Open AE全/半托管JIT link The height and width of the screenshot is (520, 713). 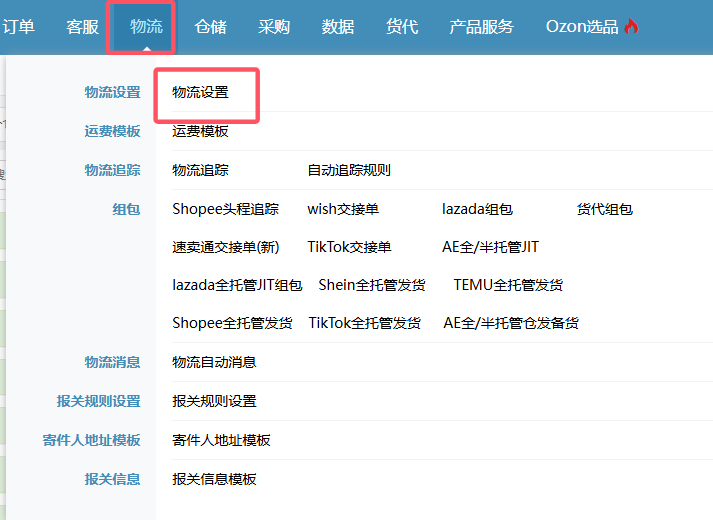coord(490,247)
